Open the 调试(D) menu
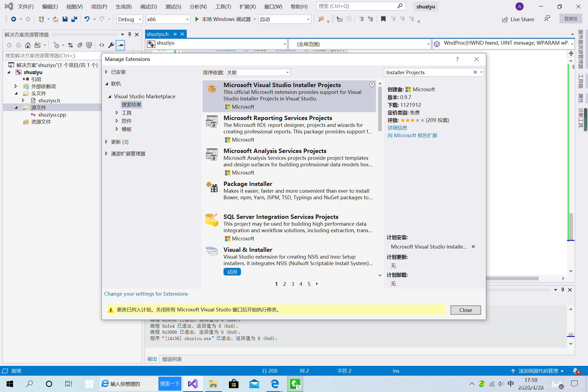The width and height of the screenshot is (588, 392). (148, 7)
